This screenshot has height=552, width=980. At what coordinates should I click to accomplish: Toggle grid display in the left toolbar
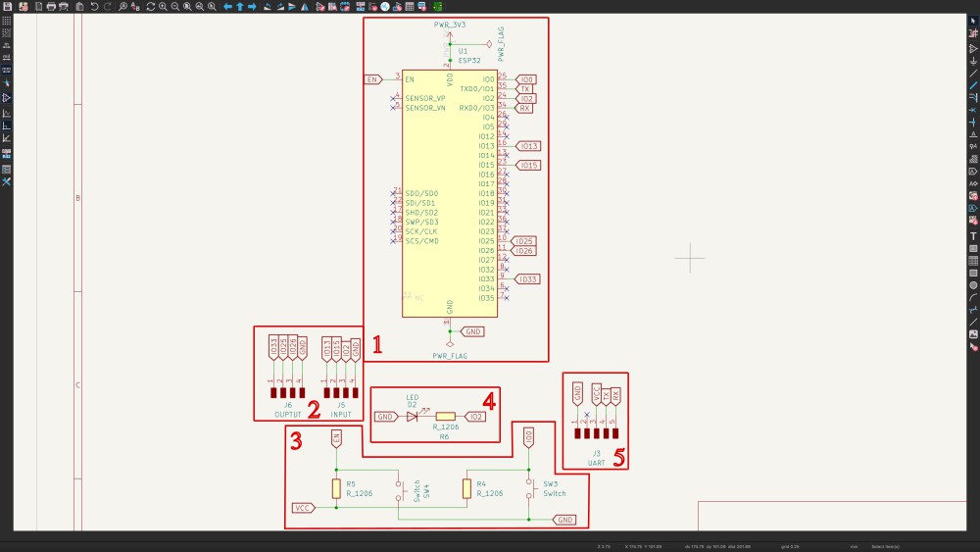click(6, 21)
